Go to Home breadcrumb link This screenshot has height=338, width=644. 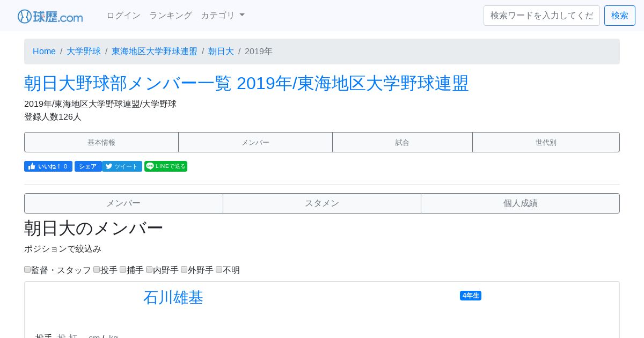(x=44, y=52)
